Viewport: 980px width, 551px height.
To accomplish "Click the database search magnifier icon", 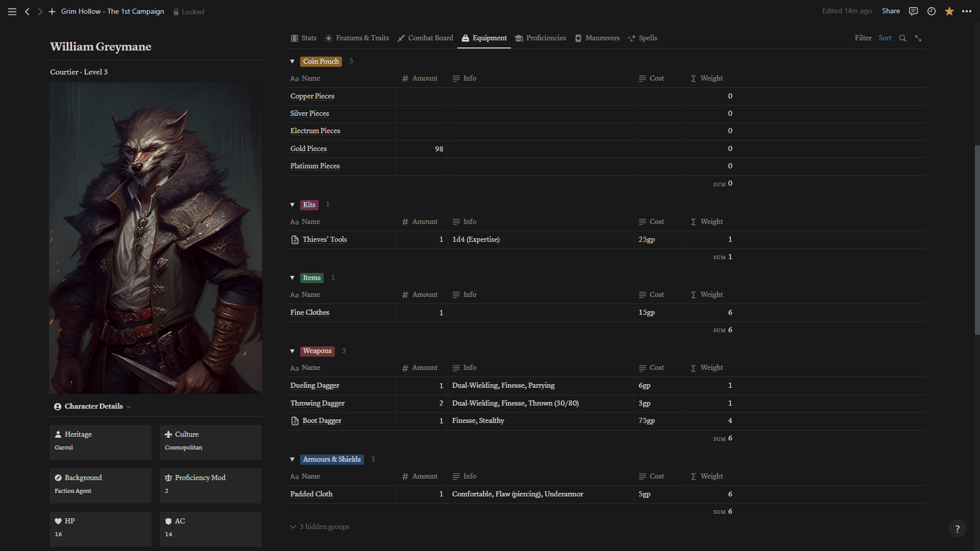I will 902,38.
